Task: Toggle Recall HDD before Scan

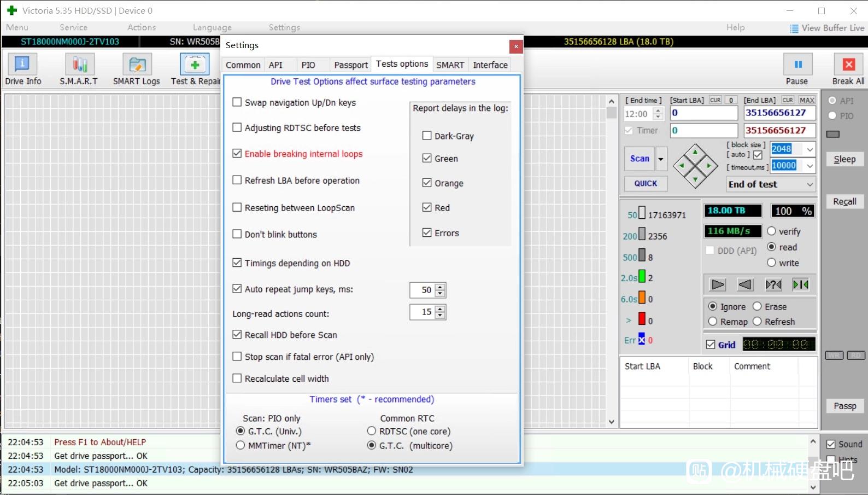Action: click(237, 334)
